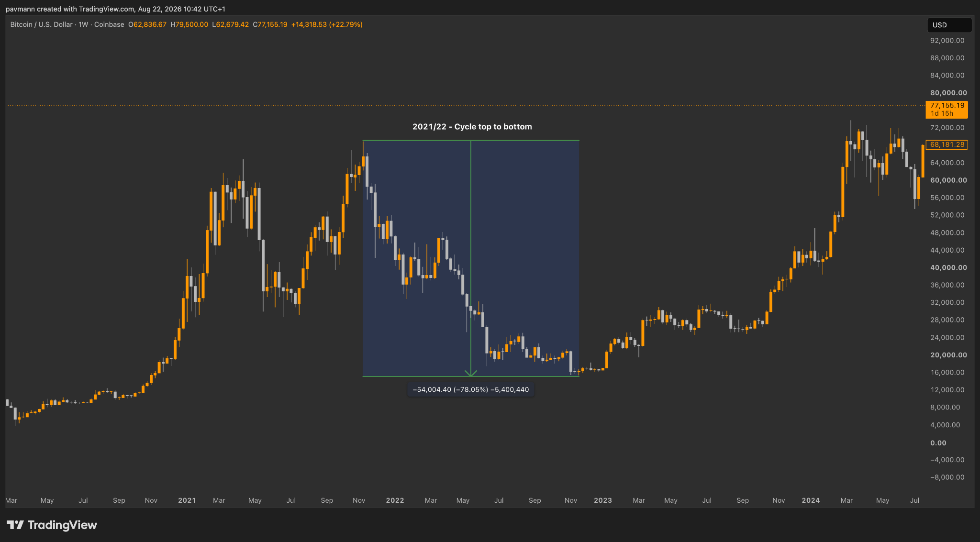Viewport: 980px width, 542px height.
Task: Click the 20,000.00 price axis label
Action: 948,355
